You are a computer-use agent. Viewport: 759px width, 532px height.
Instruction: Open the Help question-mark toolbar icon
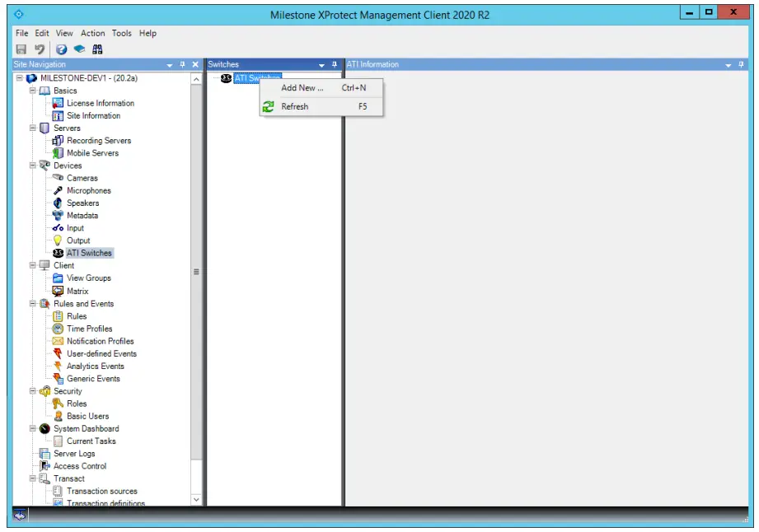[x=62, y=49]
